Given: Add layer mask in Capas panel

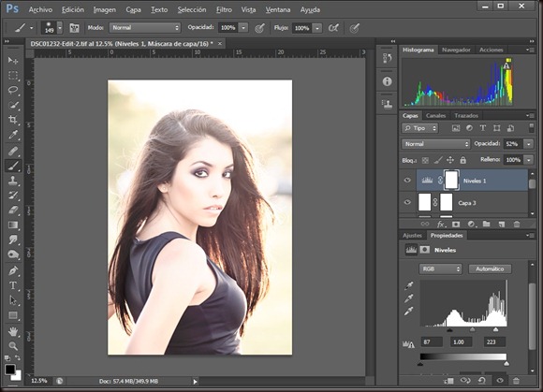Looking at the screenshot, I should pos(456,225).
